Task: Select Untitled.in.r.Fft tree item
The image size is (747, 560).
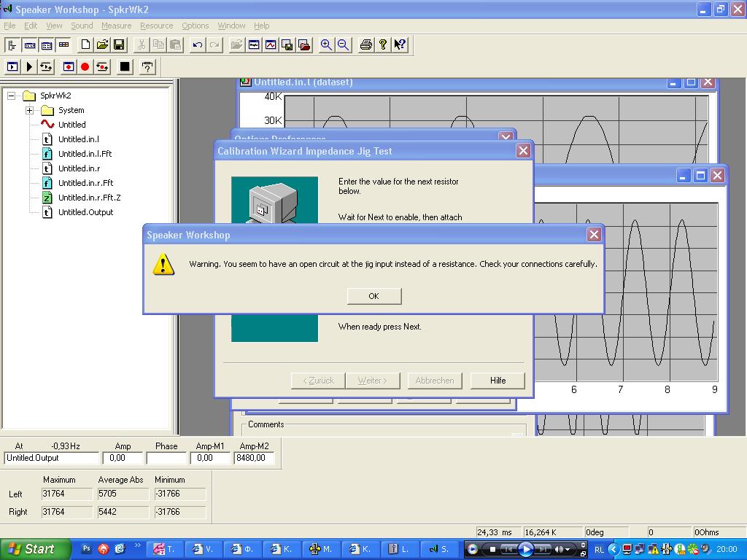Action: coord(86,183)
